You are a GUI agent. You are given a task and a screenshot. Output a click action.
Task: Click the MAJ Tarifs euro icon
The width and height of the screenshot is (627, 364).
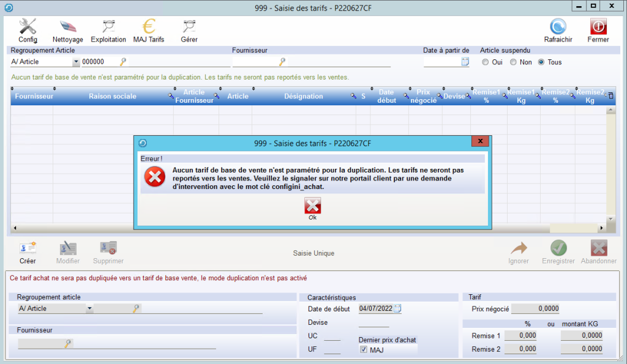[149, 27]
